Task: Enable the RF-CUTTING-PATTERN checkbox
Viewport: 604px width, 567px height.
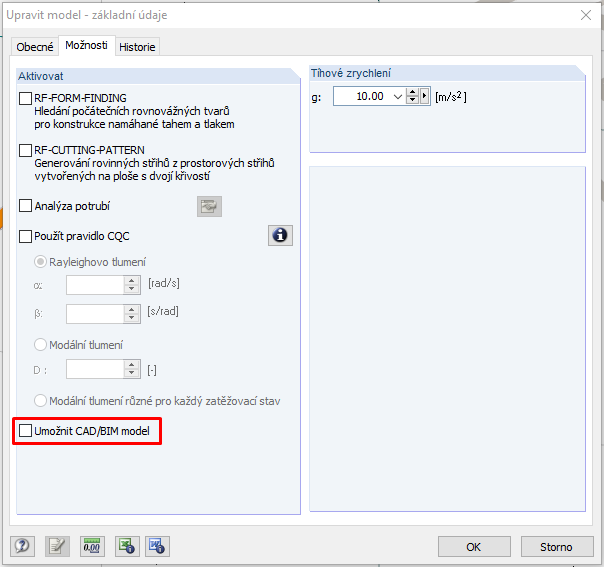Action: [25, 150]
